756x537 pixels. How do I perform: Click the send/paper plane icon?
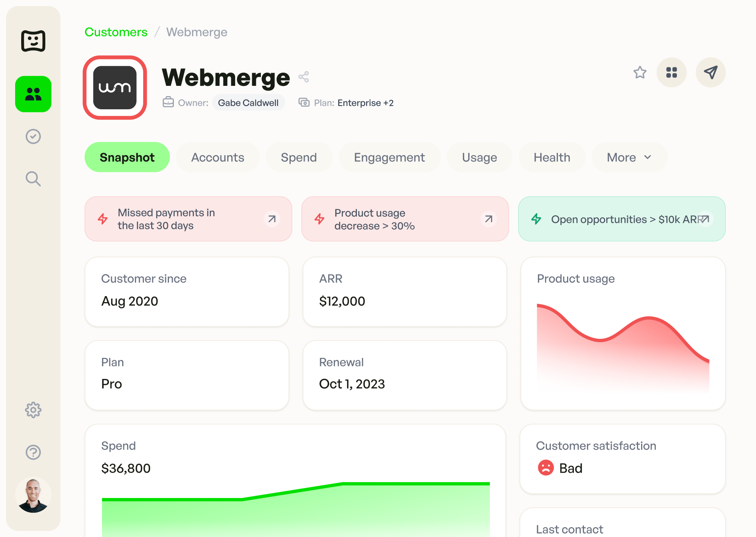(710, 73)
